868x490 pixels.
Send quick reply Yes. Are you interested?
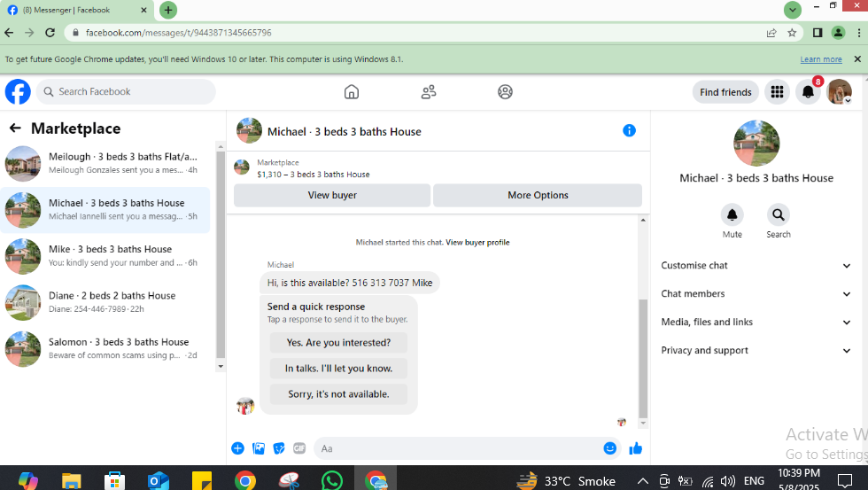tap(338, 342)
